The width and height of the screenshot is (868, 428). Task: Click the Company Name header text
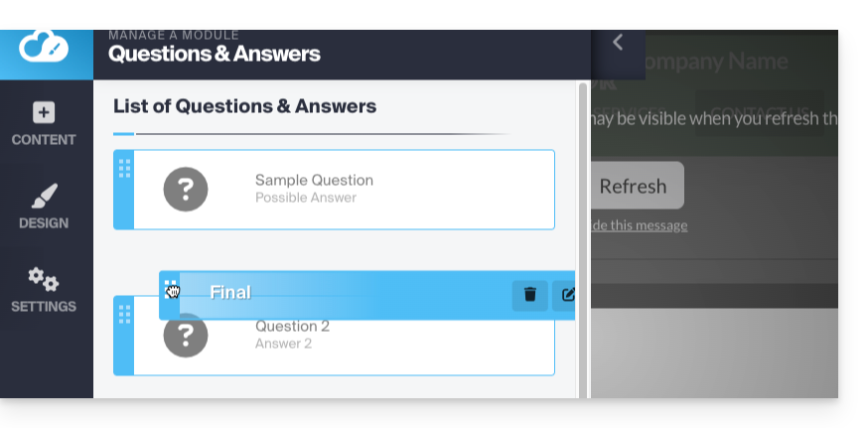pyautogui.click(x=714, y=62)
